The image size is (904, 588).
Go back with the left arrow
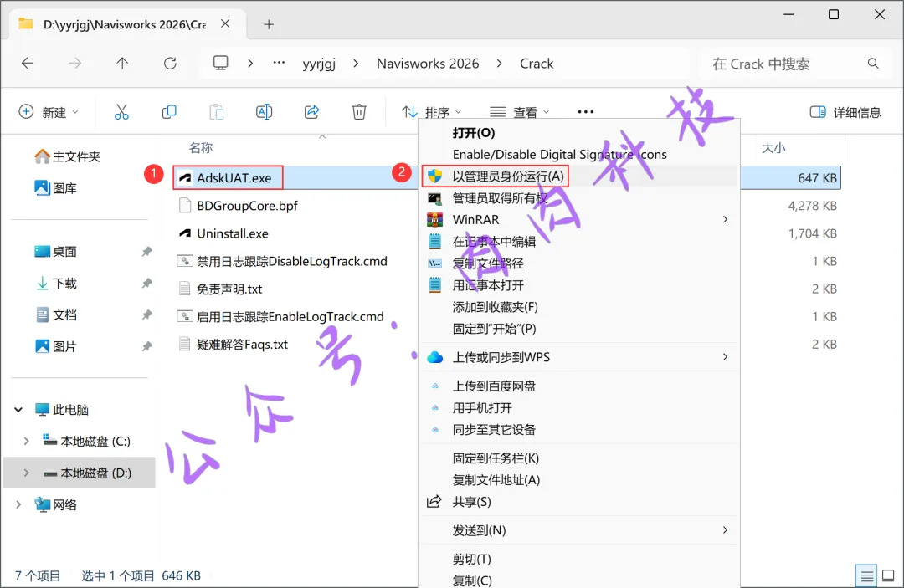tap(28, 64)
